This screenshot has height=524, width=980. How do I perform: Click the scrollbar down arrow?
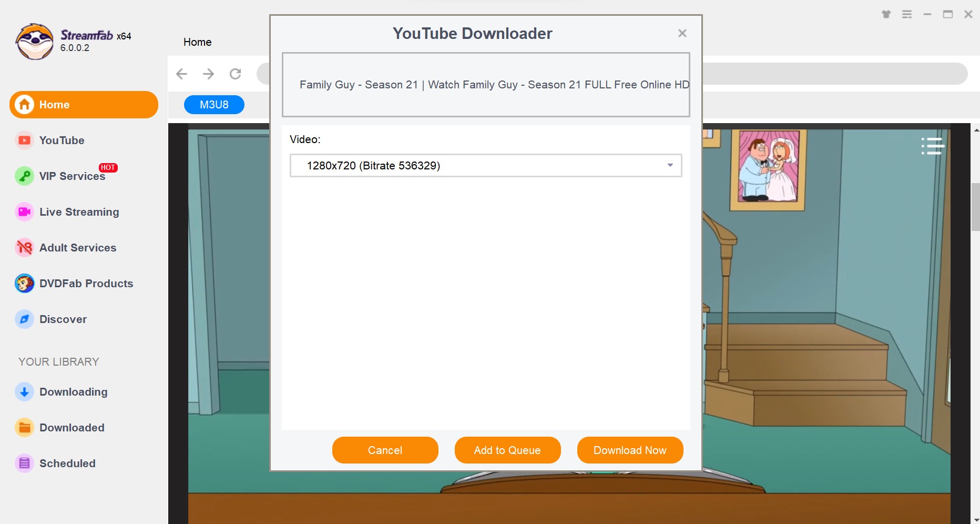(976, 520)
